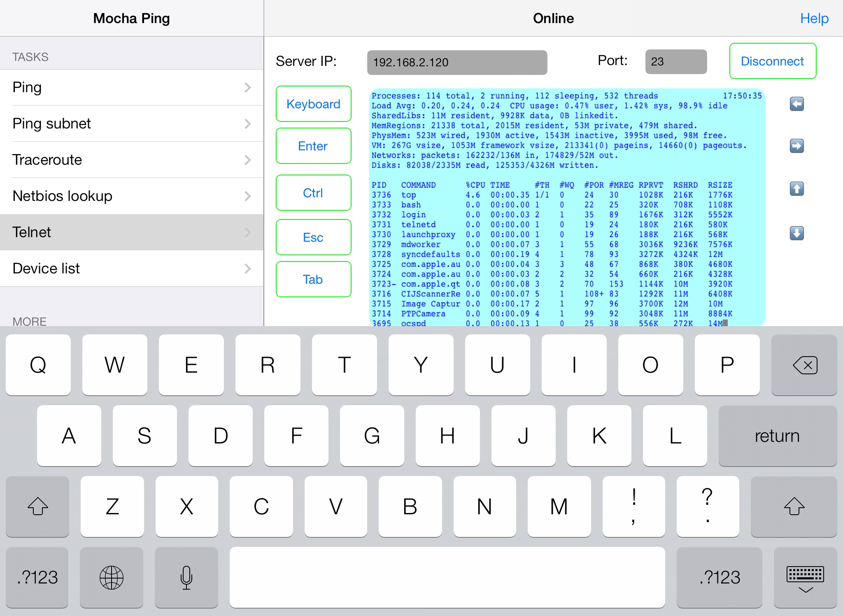Tap the E key
843x616 pixels.
pyautogui.click(x=191, y=365)
